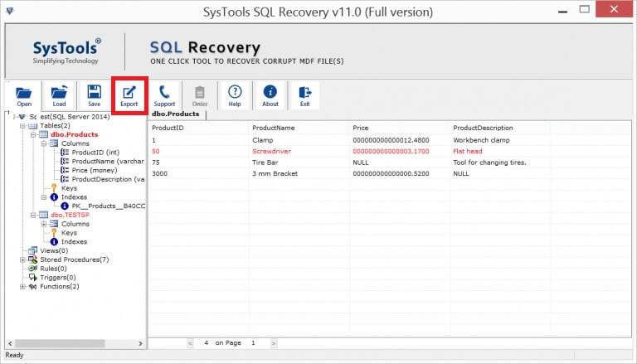637x364 pixels.
Task: Collapse the root SQL Server 2014 node
Action: (x=14, y=117)
